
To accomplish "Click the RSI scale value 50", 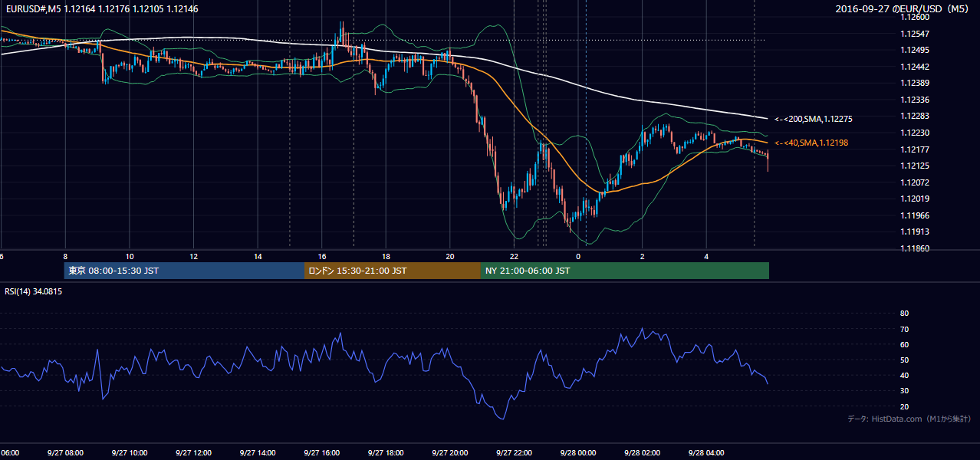I will coord(904,360).
